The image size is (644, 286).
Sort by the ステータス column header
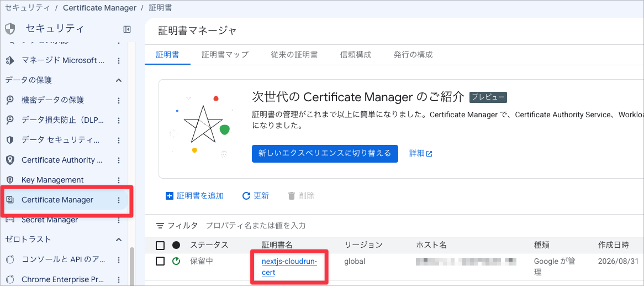tap(209, 245)
